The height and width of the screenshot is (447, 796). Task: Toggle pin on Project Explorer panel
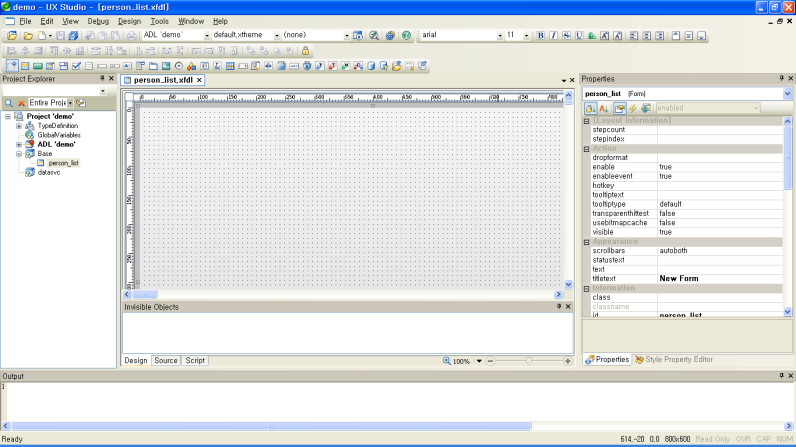[102, 79]
